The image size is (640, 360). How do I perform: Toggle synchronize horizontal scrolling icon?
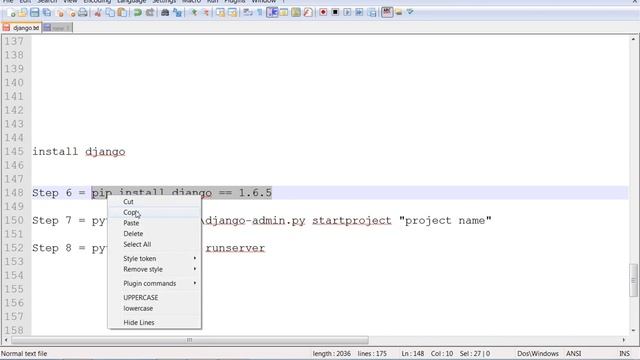click(232, 13)
